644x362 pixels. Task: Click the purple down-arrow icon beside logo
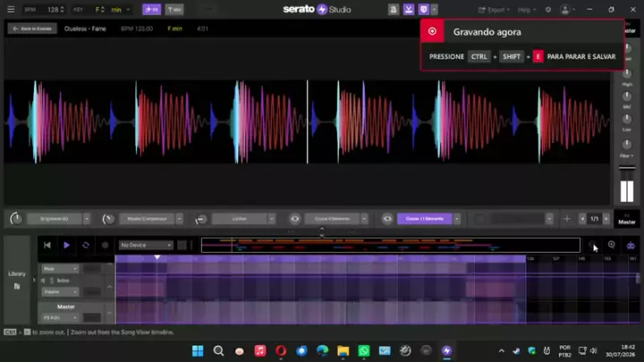tap(408, 10)
